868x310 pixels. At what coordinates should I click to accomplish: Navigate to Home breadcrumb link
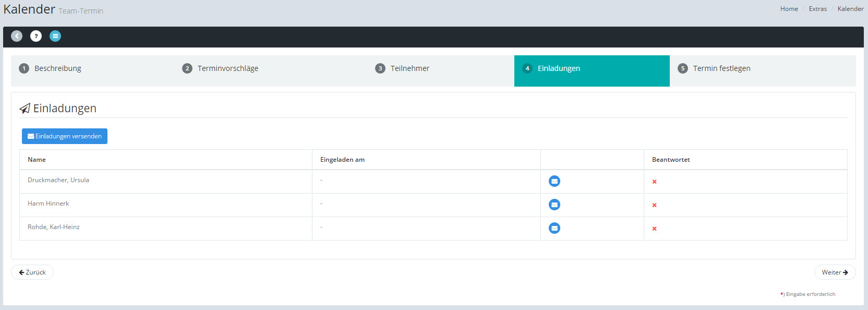point(789,9)
